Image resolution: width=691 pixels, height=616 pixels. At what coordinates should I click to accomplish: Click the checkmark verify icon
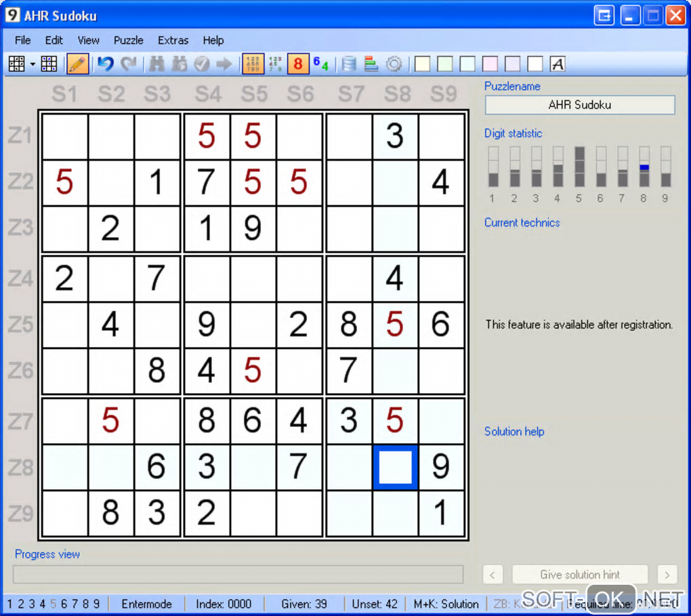[202, 64]
